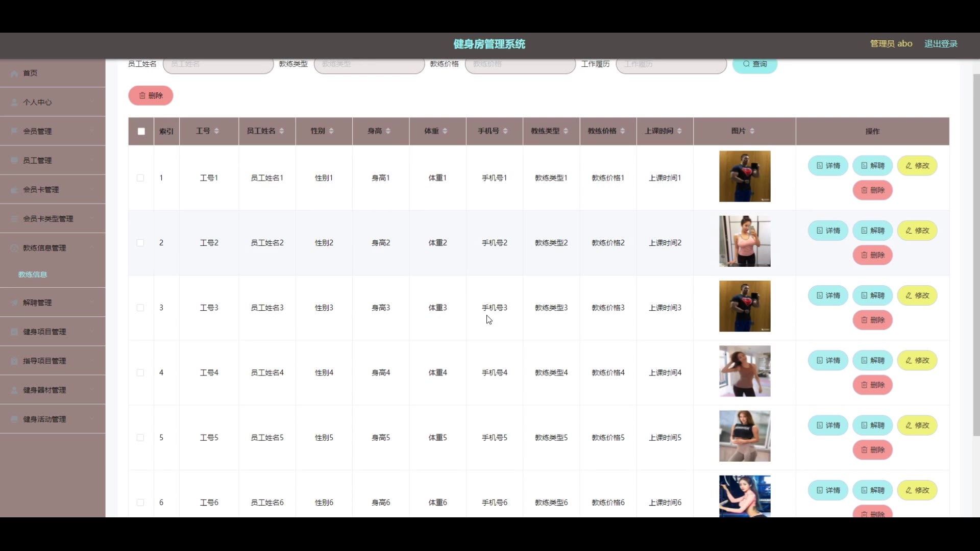Click the 查询 search button
The height and width of the screenshot is (551, 980).
point(755,64)
